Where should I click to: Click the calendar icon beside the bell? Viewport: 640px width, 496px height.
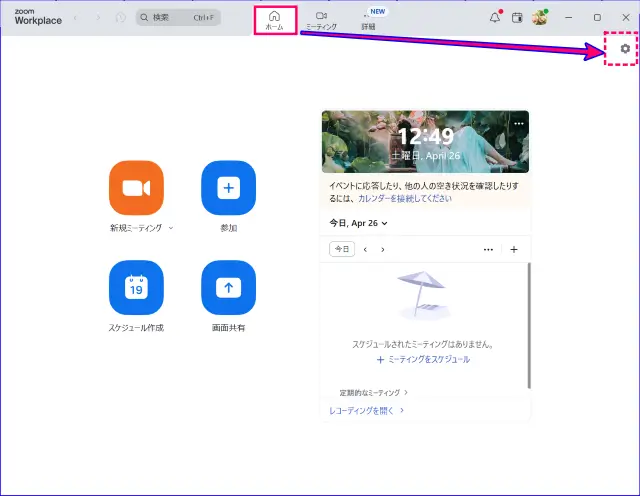517,17
